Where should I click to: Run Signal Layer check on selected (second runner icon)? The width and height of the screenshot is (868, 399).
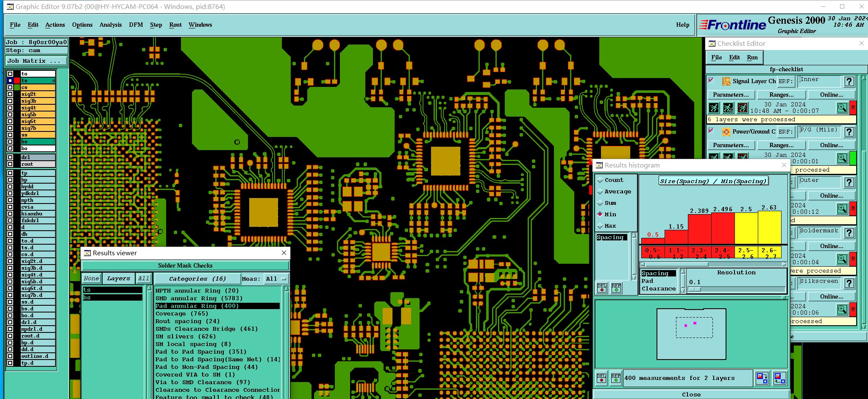(x=728, y=108)
